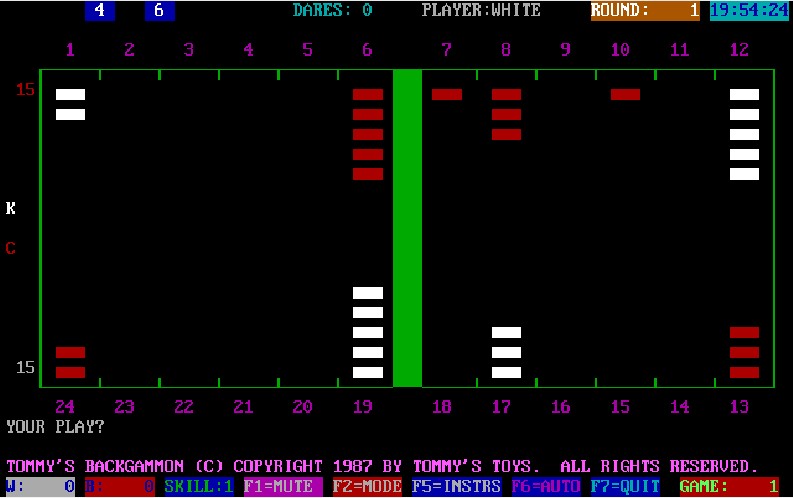Click the SKILL:1 level indicator
The image size is (793, 498).
pyautogui.click(x=198, y=487)
